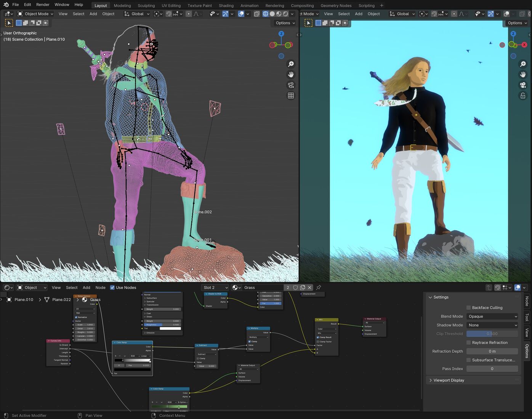Image resolution: width=532 pixels, height=419 pixels.
Task: Open the Node sidebar tab in node editor
Action: pyautogui.click(x=527, y=301)
